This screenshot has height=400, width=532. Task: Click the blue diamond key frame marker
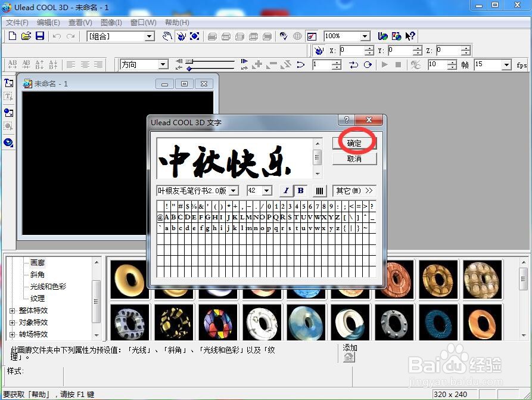tap(189, 69)
